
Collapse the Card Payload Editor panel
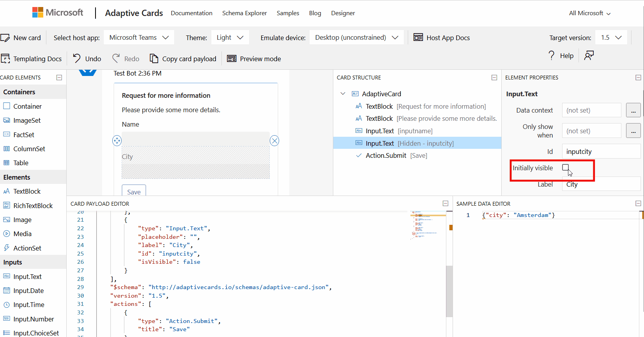coord(446,203)
